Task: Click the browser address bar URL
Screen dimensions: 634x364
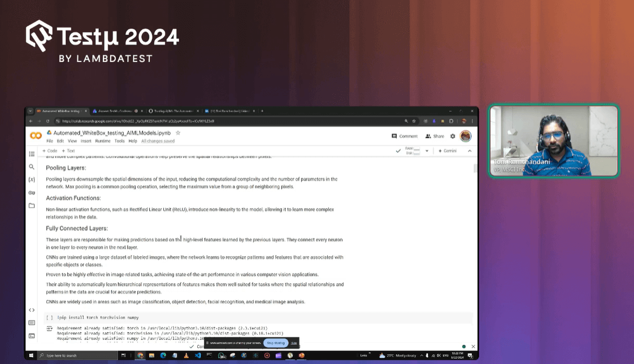Action: [x=138, y=121]
